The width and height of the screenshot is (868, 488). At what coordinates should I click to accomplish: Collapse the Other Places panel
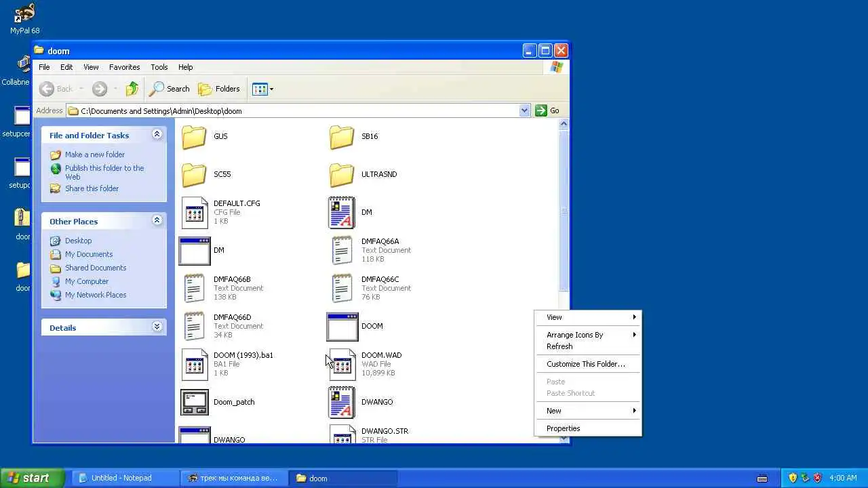[x=157, y=220]
